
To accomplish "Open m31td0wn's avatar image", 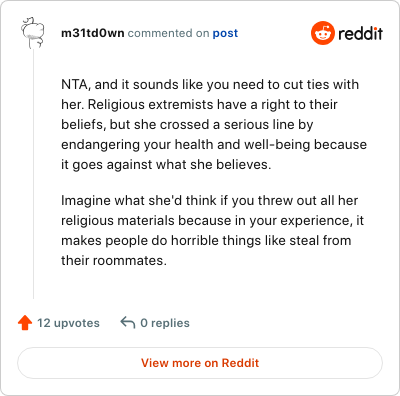I will pos(33,33).
